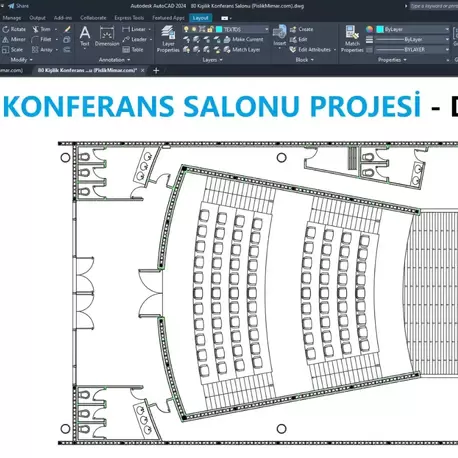Image resolution: width=458 pixels, height=458 pixels.
Task: Click Match Layer button
Action: (x=242, y=50)
